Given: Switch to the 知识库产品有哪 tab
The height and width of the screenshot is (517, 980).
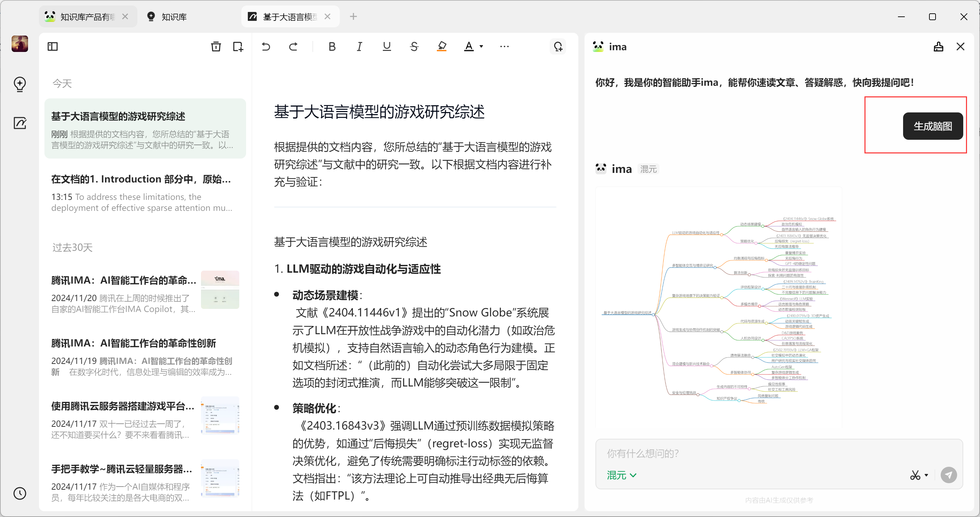Looking at the screenshot, I should pyautogui.click(x=87, y=17).
